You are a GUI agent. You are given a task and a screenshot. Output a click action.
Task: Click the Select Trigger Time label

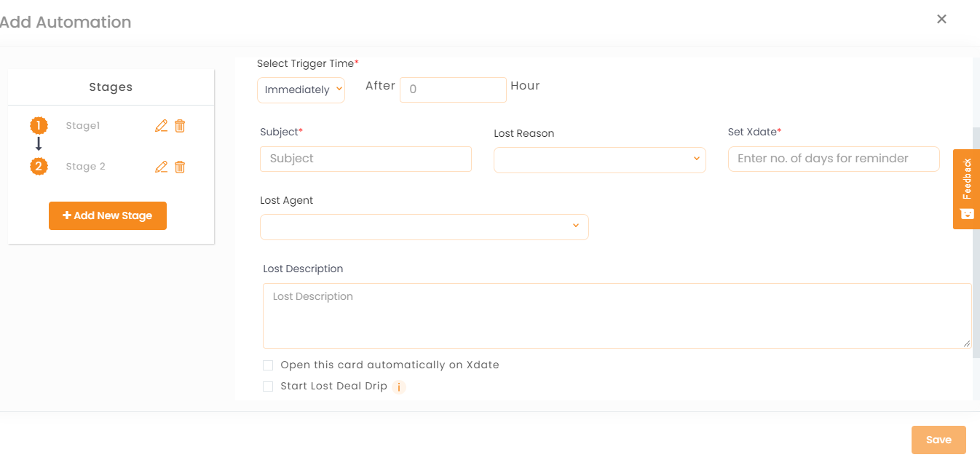[x=308, y=64]
